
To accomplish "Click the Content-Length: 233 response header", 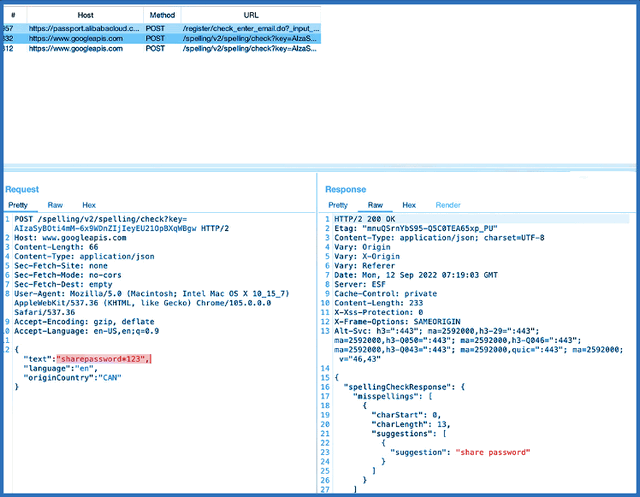I will 379,303.
